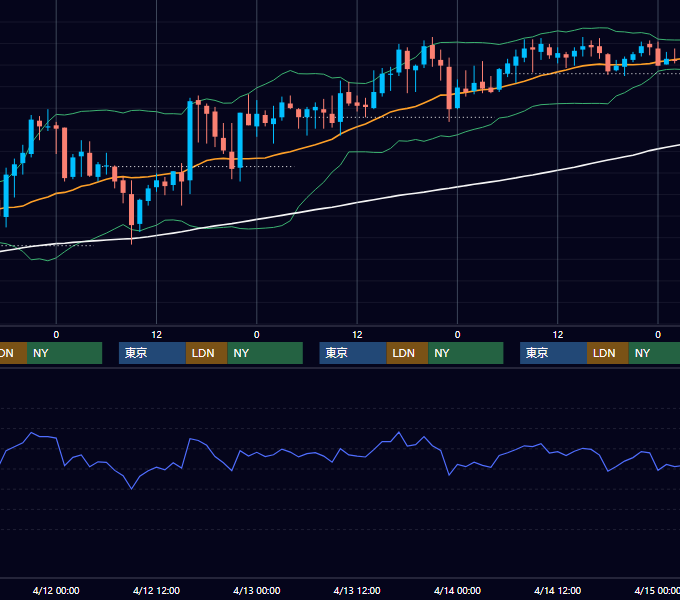Click the NY session block starting 4/13 evening
The height and width of the screenshot is (600, 680).
pyautogui.click(x=466, y=353)
